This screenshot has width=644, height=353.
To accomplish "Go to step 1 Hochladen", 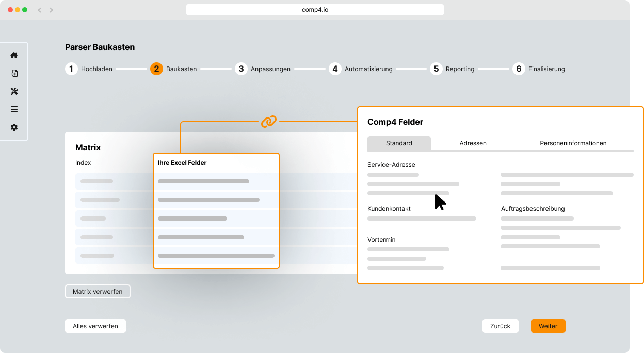I will [89, 69].
